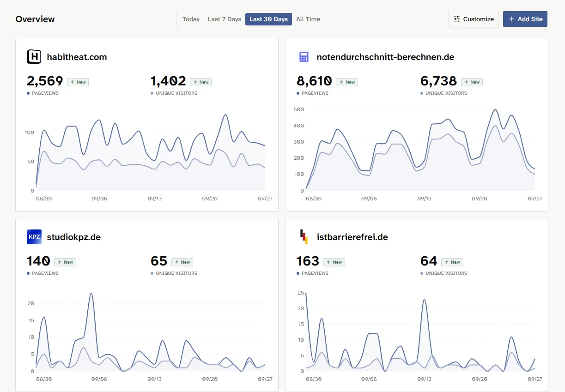Click New badge beside 140
Screen dimensions: 565x392
pyautogui.click(x=65, y=262)
